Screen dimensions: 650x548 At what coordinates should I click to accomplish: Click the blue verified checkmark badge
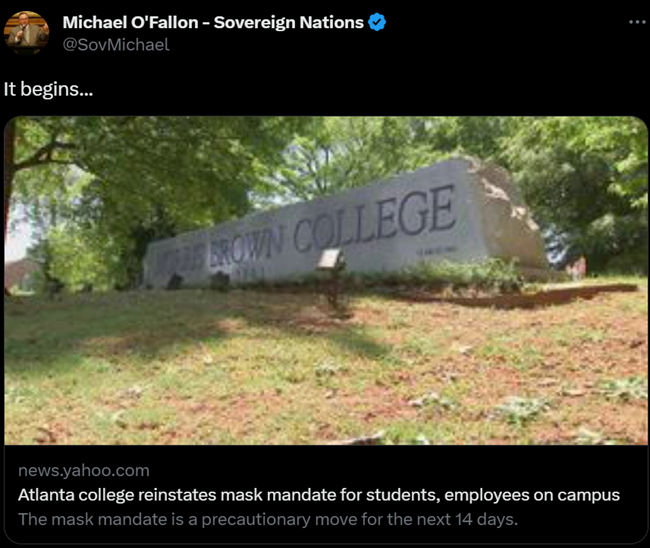tap(377, 22)
